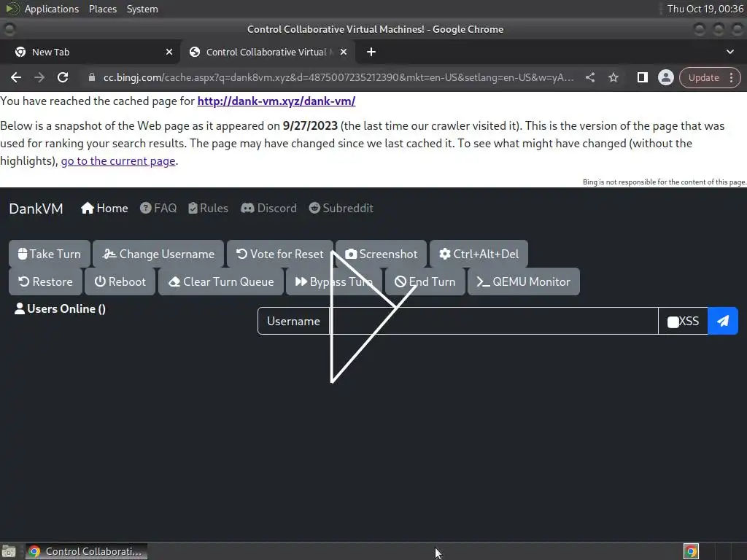
Task: Click the End Turn button
Action: (x=425, y=281)
